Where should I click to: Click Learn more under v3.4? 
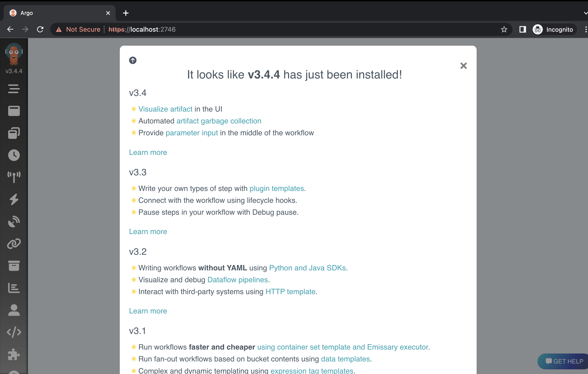(x=148, y=152)
